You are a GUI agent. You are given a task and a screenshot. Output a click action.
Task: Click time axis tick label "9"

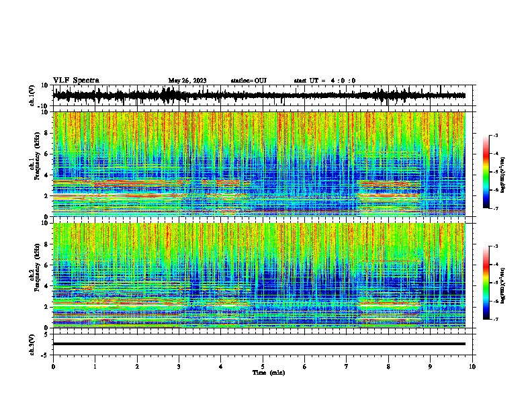coord(430,367)
